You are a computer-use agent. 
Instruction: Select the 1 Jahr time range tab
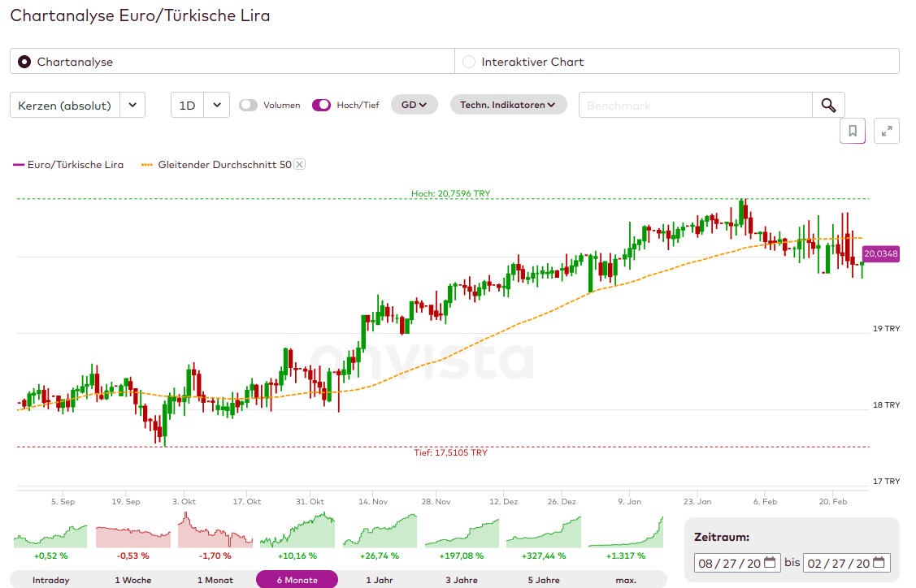380,580
